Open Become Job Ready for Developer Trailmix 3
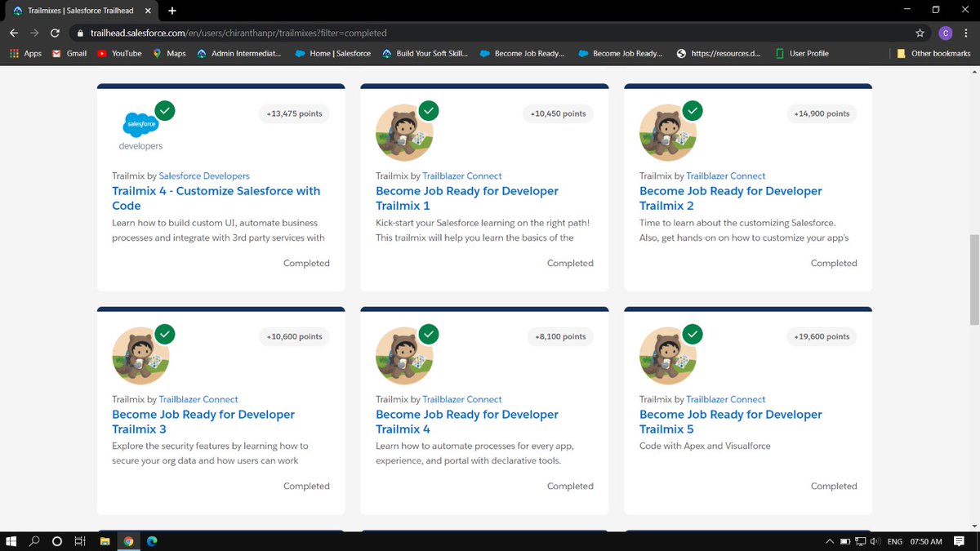This screenshot has height=551, width=980. (x=203, y=421)
